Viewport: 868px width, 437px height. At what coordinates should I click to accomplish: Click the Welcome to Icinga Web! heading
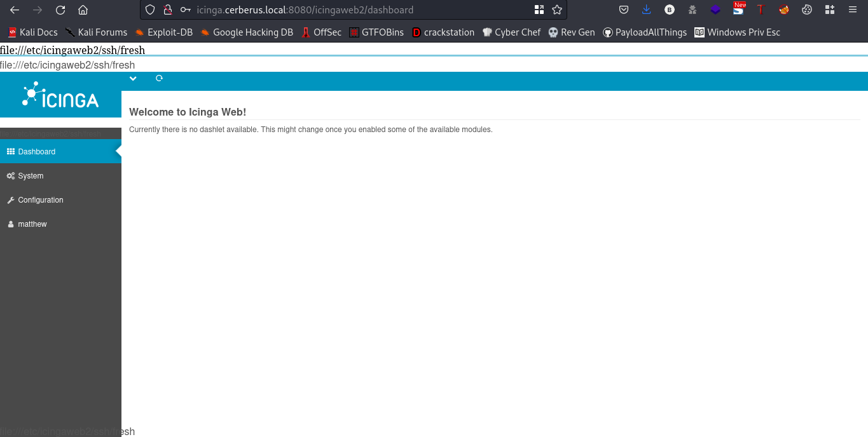(x=188, y=112)
